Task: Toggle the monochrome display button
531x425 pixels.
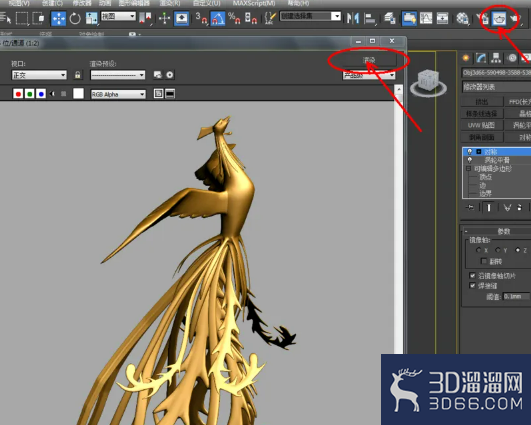Action: [63, 94]
